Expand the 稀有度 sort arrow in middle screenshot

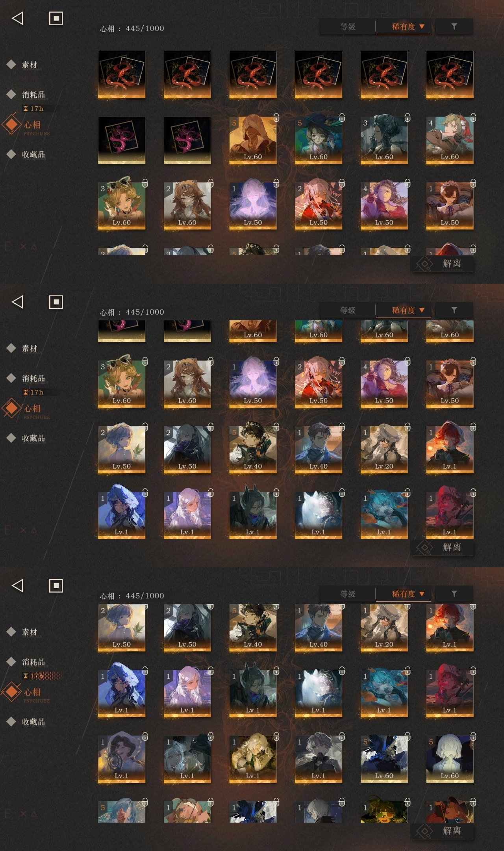pyautogui.click(x=422, y=310)
